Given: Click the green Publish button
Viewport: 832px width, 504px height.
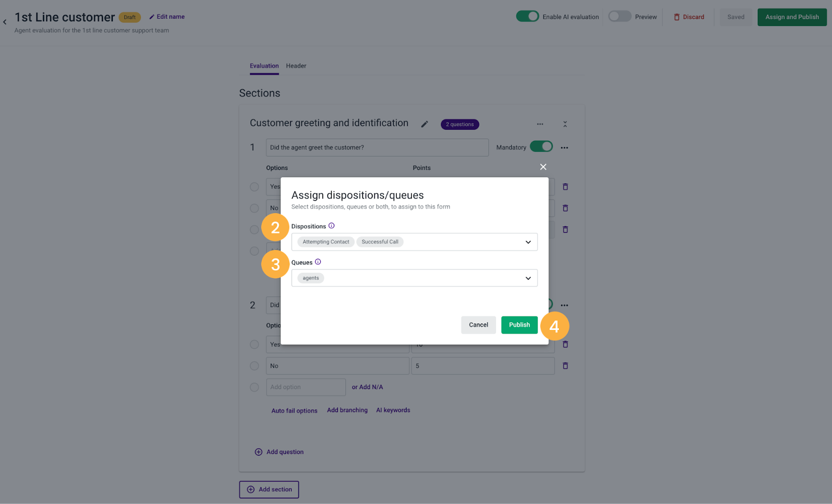Looking at the screenshot, I should 519,325.
